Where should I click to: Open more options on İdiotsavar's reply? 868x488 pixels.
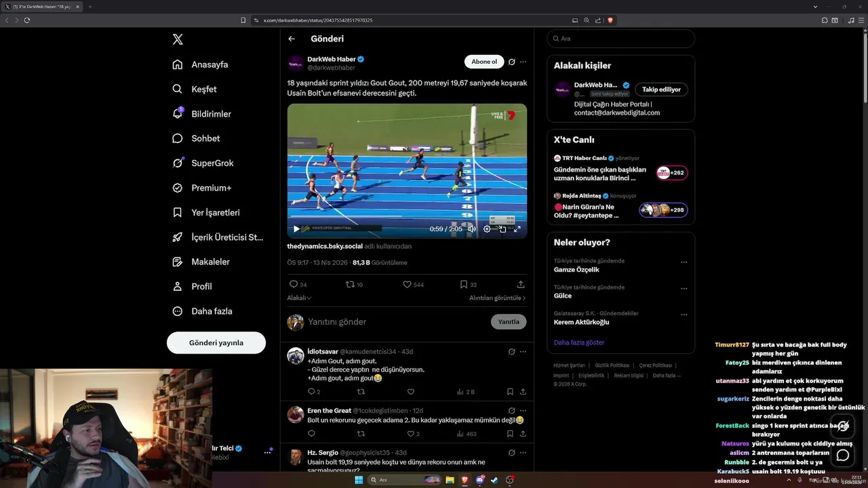pos(523,352)
